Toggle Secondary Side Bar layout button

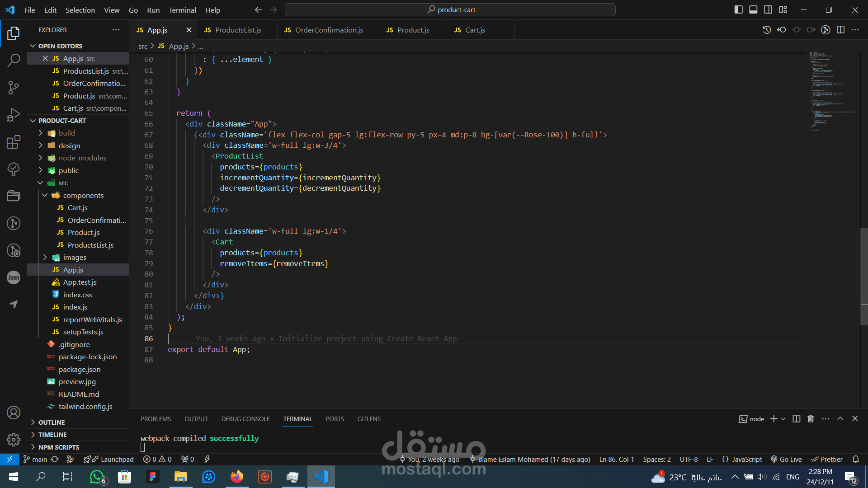click(x=768, y=9)
